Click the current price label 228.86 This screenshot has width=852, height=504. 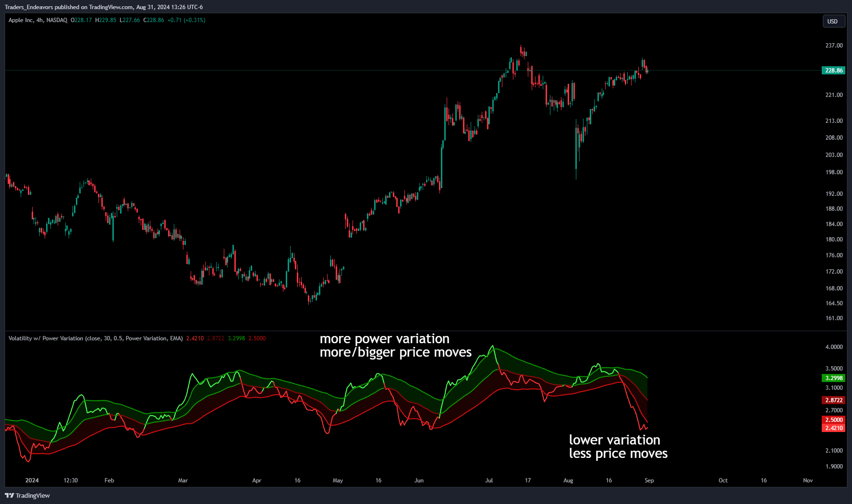[x=834, y=70]
